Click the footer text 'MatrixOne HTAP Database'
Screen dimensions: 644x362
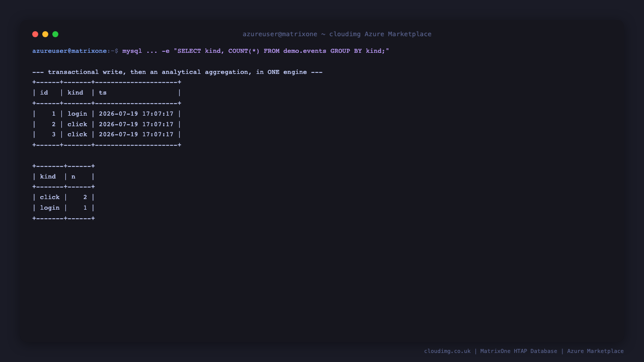click(519, 351)
